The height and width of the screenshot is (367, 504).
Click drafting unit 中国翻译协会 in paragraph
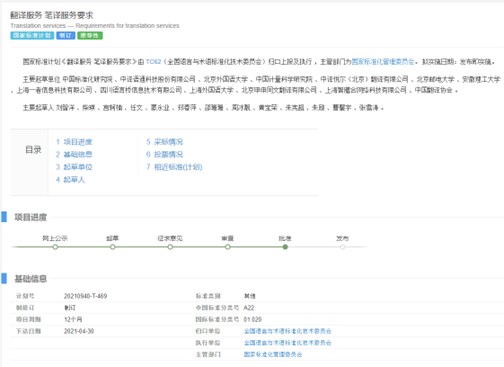[x=434, y=90]
